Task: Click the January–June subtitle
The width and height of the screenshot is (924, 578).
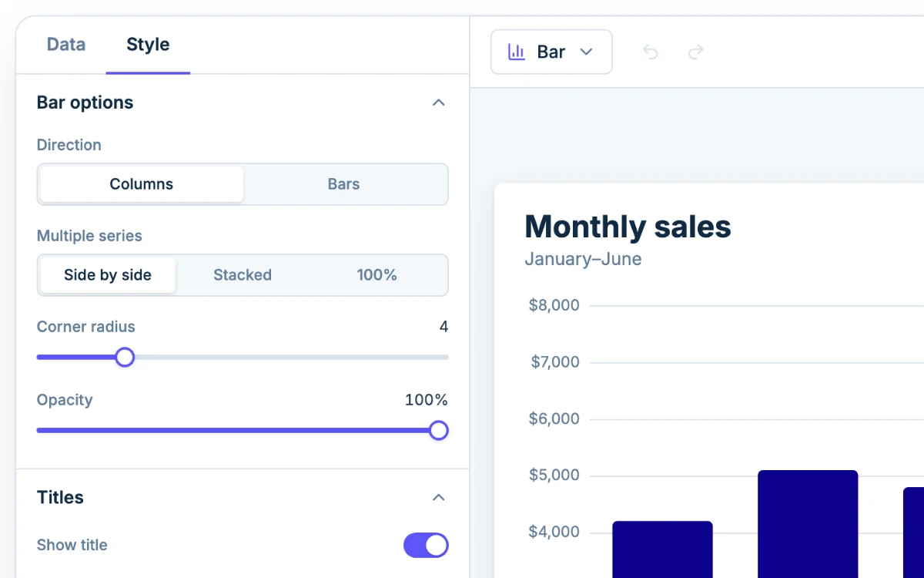Action: pos(583,259)
